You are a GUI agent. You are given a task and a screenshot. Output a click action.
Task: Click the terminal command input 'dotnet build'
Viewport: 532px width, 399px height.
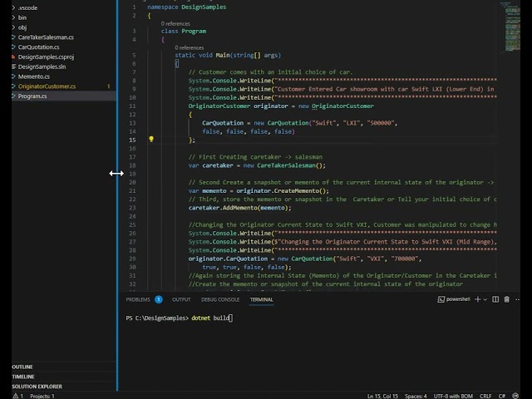click(x=210, y=318)
